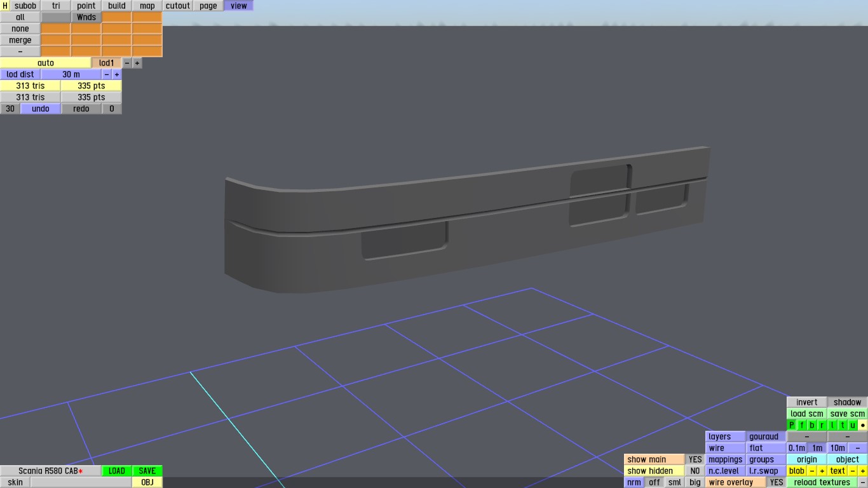Click the undo button

(x=41, y=109)
